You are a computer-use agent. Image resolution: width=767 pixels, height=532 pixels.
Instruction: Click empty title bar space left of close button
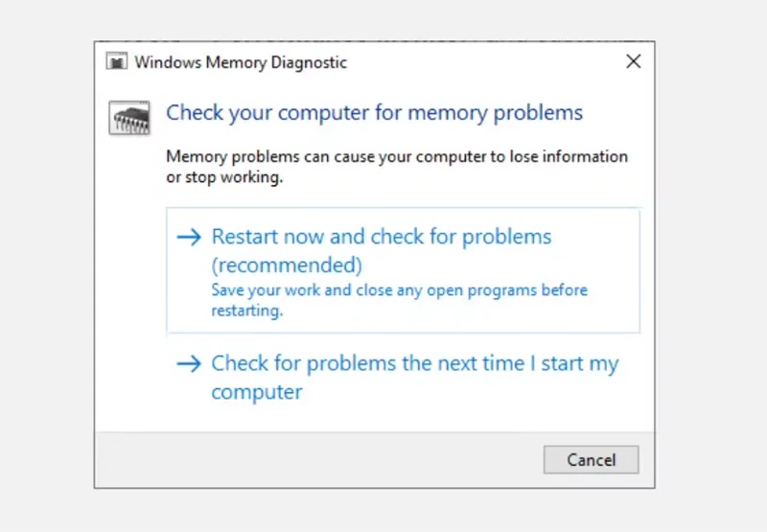pos(479,63)
